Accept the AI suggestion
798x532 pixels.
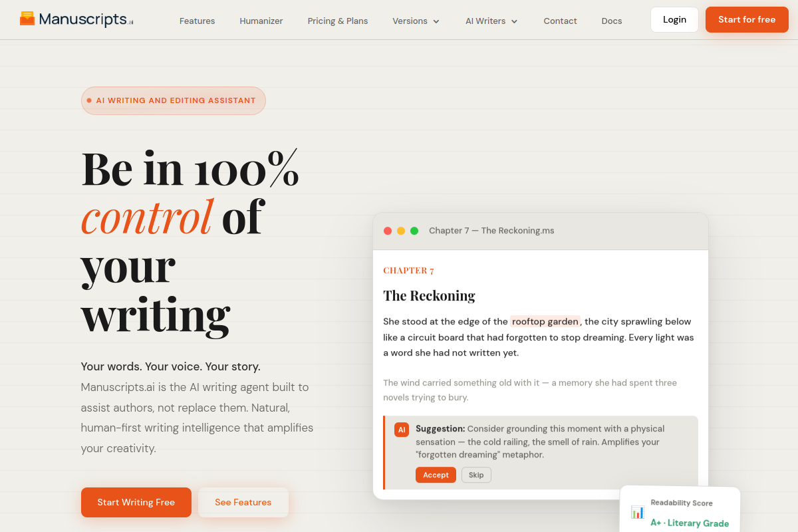(436, 475)
